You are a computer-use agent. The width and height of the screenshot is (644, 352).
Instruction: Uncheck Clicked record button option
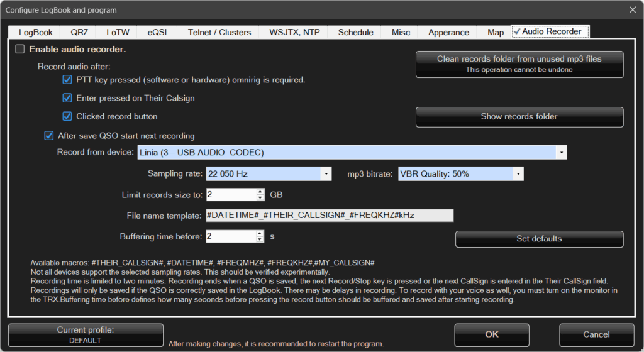click(67, 116)
